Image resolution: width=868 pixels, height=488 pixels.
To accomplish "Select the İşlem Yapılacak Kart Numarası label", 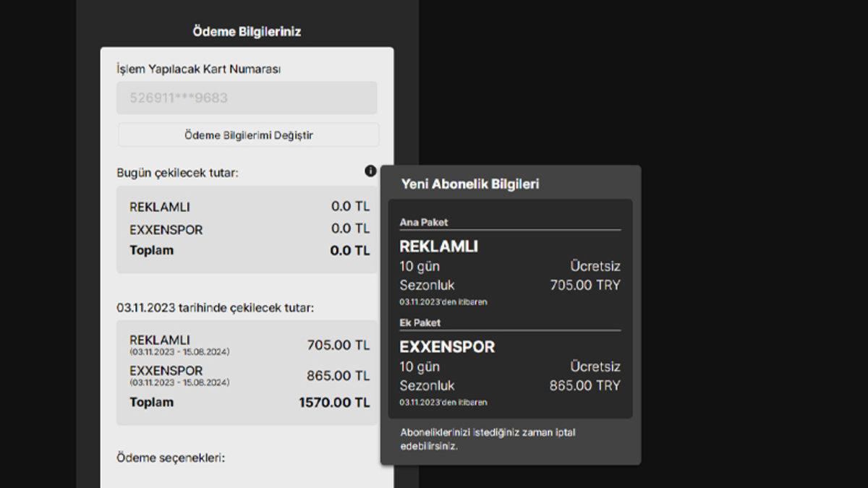I will click(x=199, y=69).
